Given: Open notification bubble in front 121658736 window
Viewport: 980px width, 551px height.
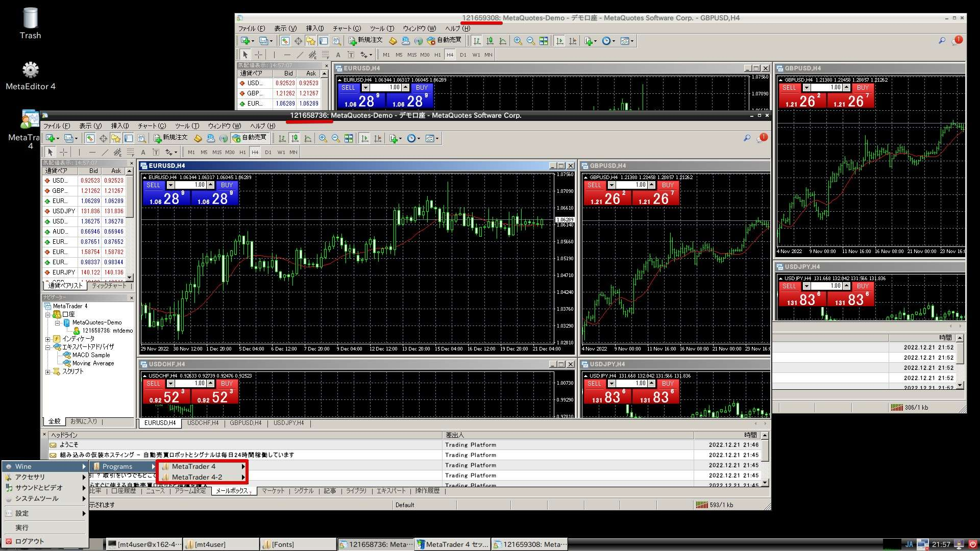Looking at the screenshot, I should 762,138.
